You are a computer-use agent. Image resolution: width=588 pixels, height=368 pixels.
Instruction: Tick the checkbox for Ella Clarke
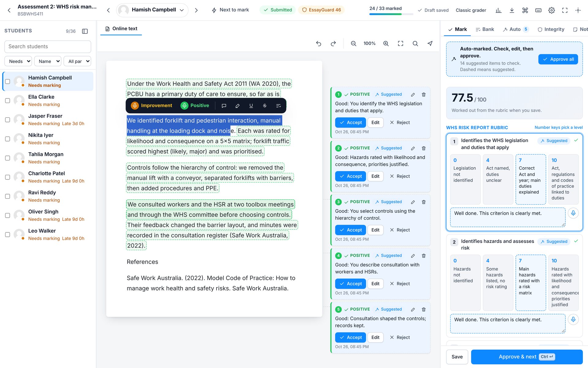[x=8, y=101]
